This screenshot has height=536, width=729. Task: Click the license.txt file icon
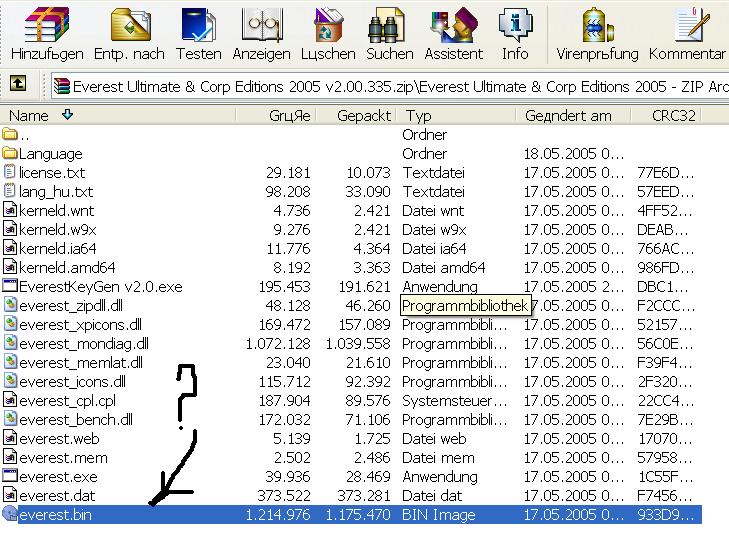point(9,172)
